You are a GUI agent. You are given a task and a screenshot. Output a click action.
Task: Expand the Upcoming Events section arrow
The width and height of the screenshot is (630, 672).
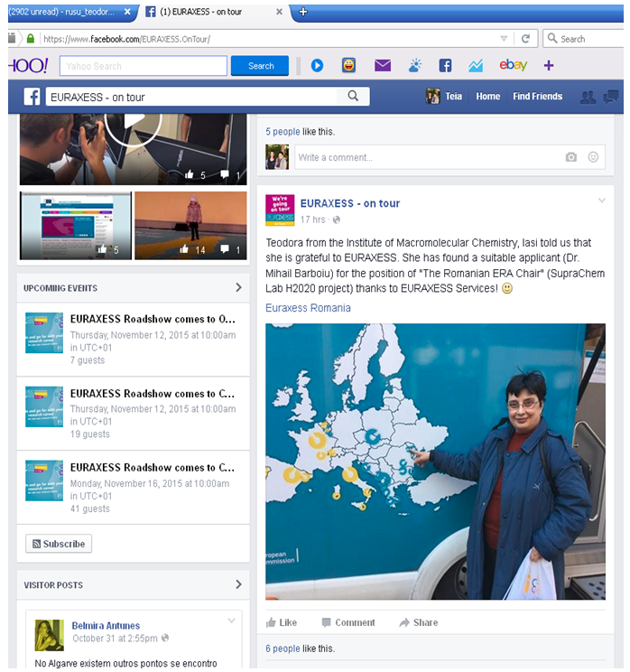(238, 287)
